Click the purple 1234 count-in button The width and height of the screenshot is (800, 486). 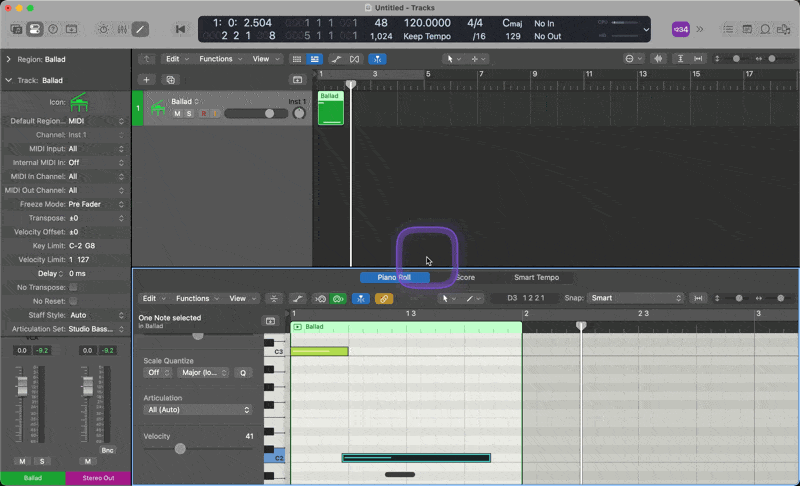click(680, 29)
